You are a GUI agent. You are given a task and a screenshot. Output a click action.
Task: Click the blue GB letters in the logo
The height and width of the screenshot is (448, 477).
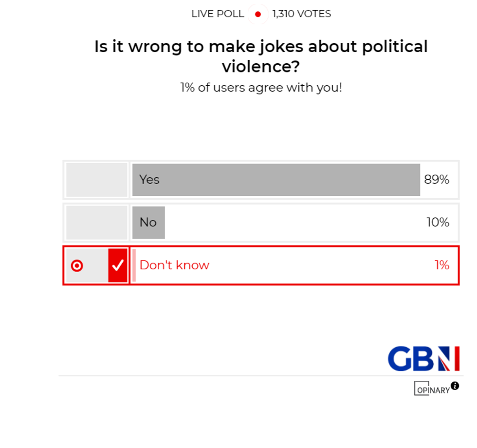point(410,358)
